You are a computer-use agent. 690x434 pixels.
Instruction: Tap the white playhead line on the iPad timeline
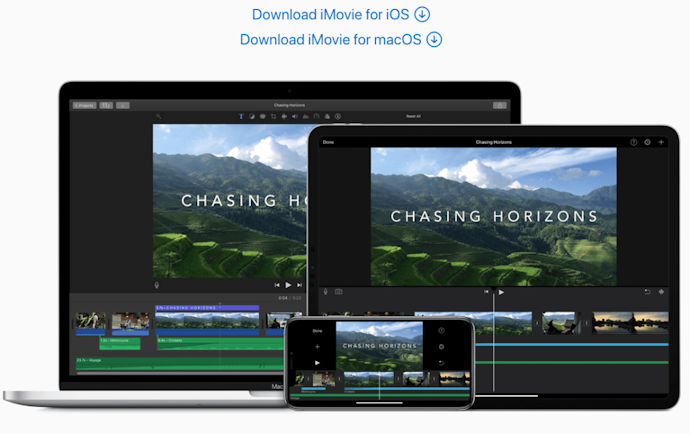click(494, 341)
